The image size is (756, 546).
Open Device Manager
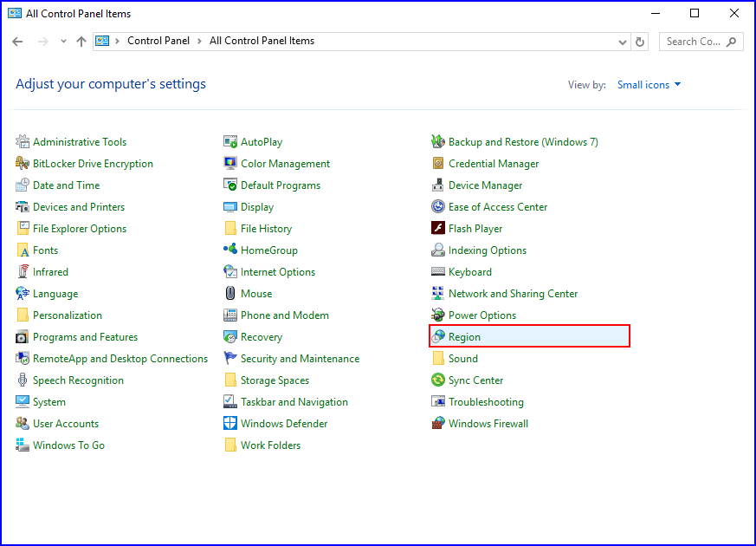pos(485,185)
